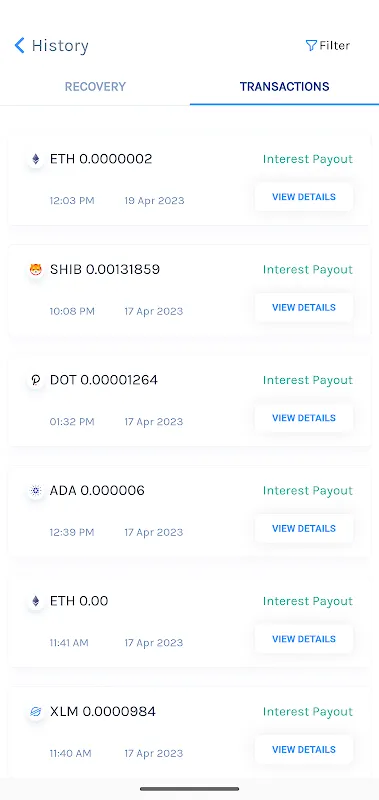Image resolution: width=379 pixels, height=800 pixels.
Task: Select the TRANSACTIONS tab
Action: (285, 87)
